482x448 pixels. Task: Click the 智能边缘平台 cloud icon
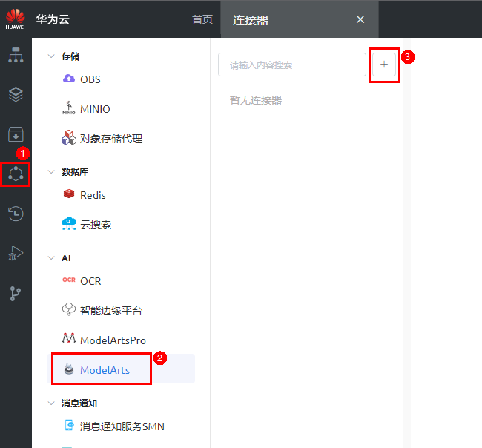click(x=69, y=309)
